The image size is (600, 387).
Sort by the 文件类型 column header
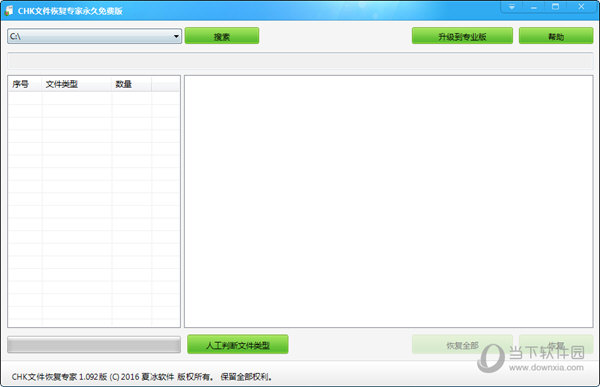(x=77, y=84)
